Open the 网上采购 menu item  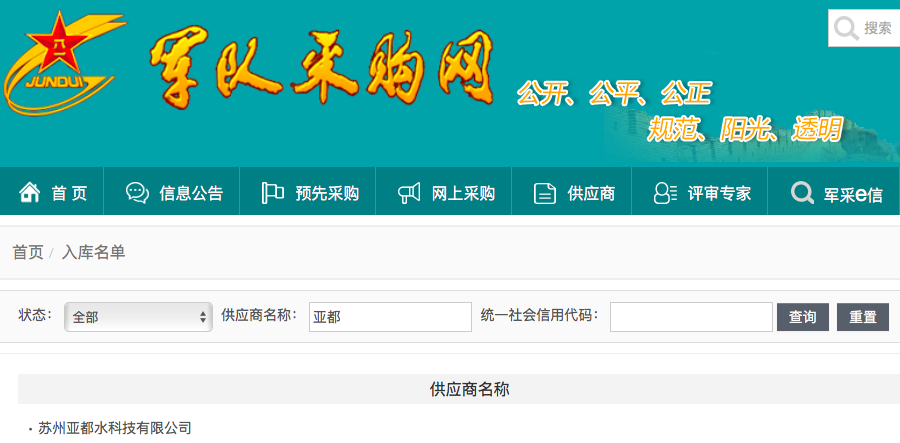463,194
